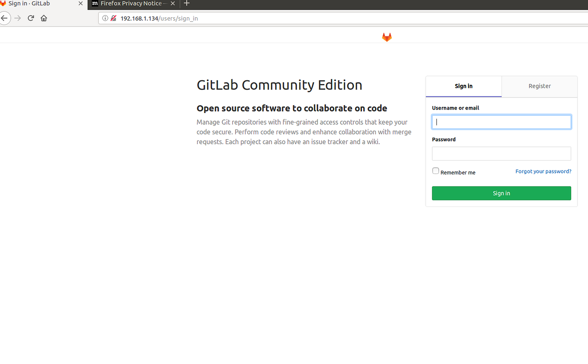Reload the sign-in page
The width and height of the screenshot is (588, 364).
(30, 18)
